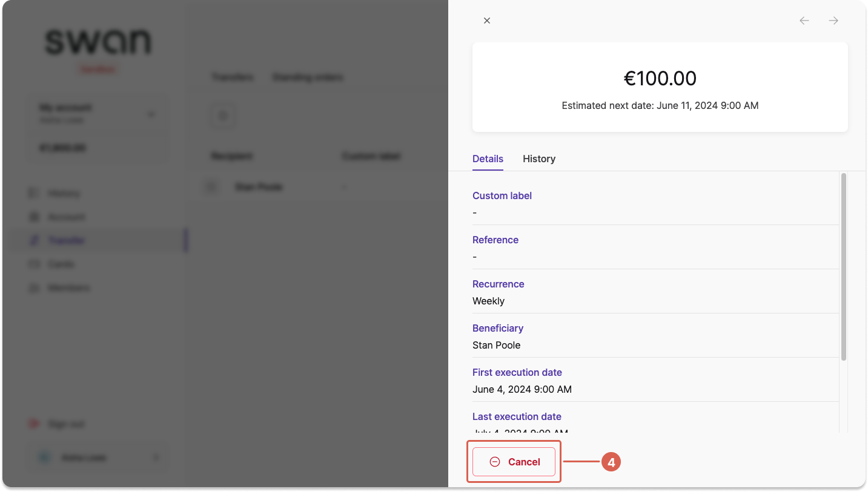This screenshot has height=492, width=868.
Task: Select the Stan Poole recipient row
Action: (x=324, y=187)
